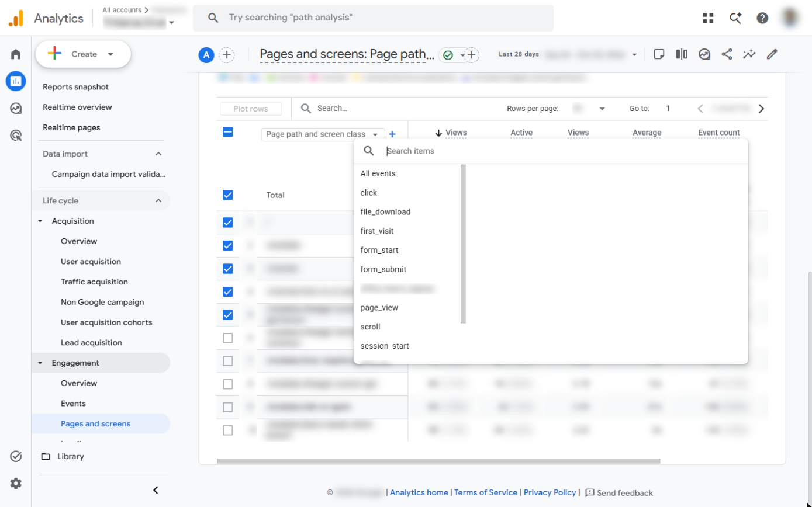Image resolution: width=812 pixels, height=507 pixels.
Task: Open Realtime overview report
Action: click(77, 107)
